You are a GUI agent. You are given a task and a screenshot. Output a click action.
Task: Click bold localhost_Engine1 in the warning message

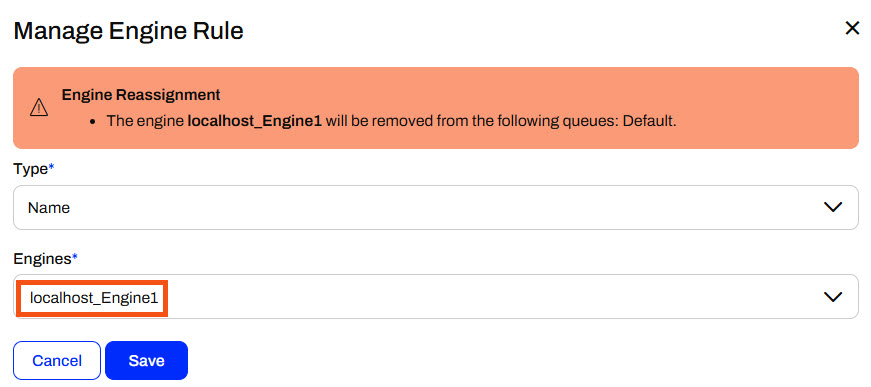coord(255,120)
